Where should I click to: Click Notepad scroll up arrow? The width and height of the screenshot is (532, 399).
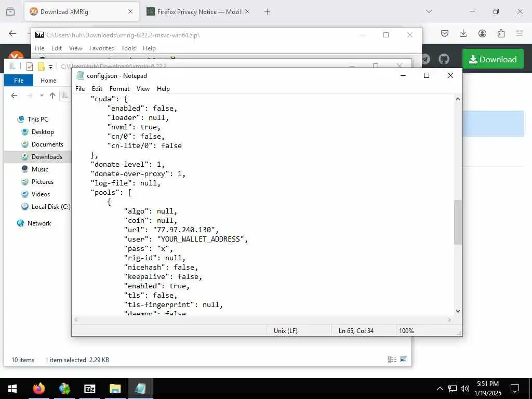click(458, 99)
